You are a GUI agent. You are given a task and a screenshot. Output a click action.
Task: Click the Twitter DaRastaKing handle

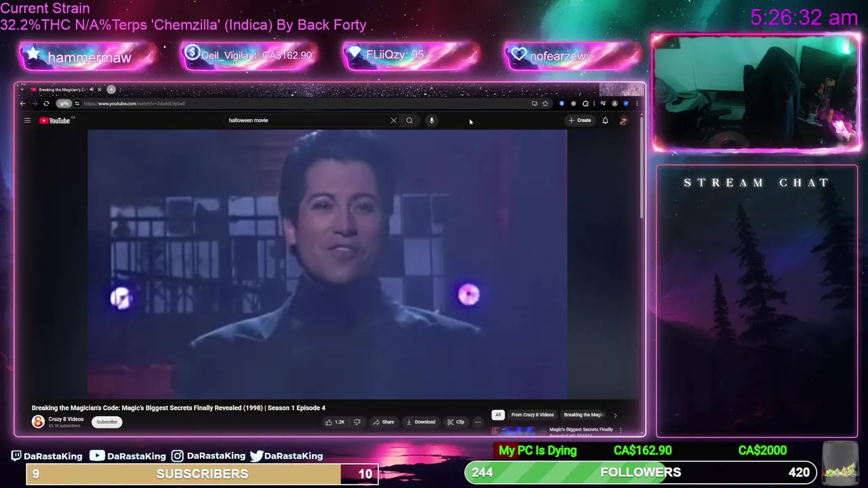(x=286, y=455)
